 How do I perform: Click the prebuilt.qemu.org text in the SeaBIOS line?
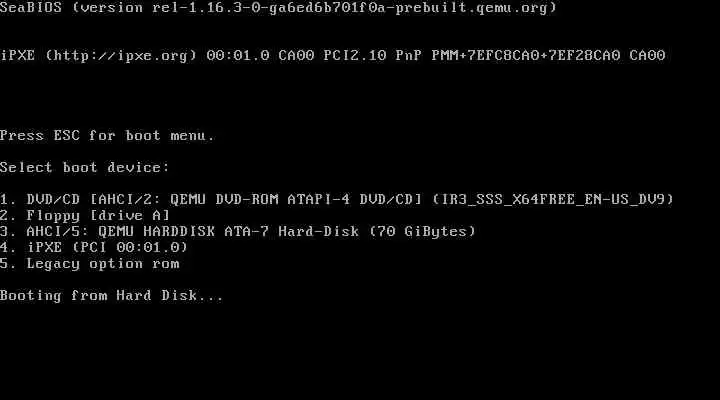(x=471, y=8)
